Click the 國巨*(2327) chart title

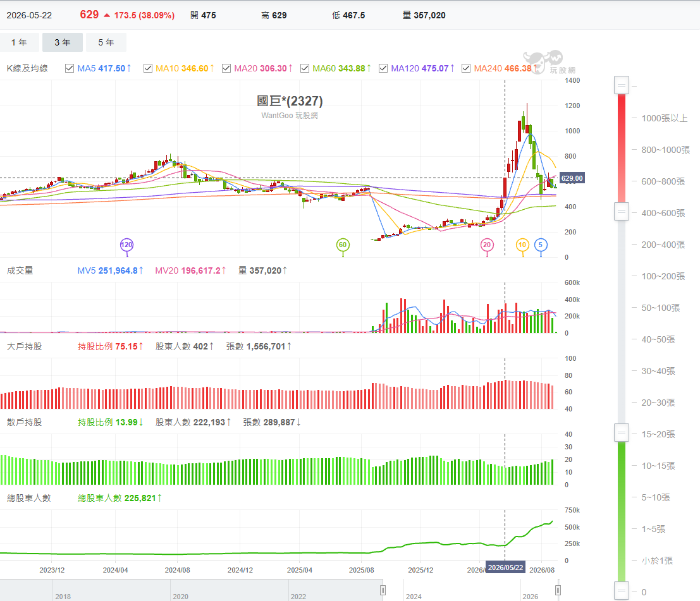click(290, 101)
